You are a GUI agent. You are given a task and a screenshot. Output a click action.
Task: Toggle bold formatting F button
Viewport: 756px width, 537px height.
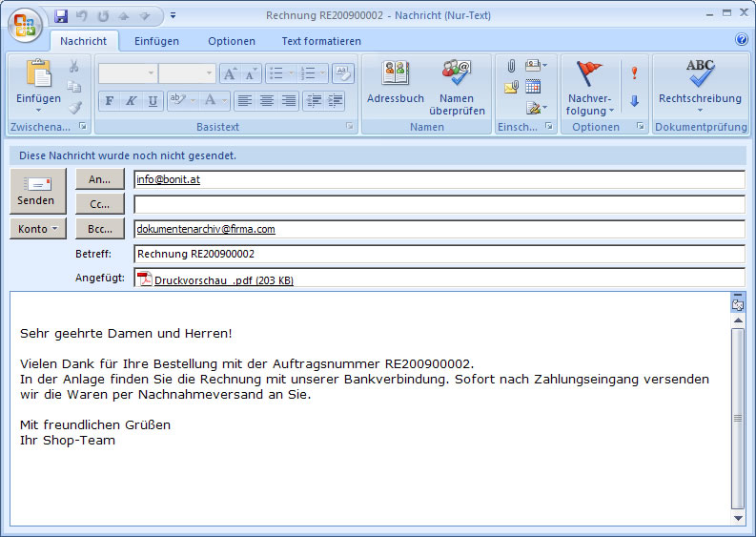coord(110,101)
